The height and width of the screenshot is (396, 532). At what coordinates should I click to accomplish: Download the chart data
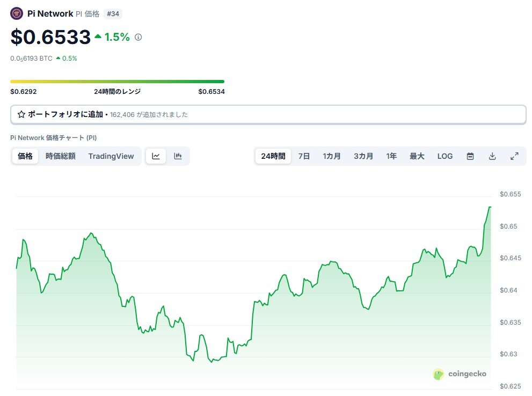pos(492,156)
